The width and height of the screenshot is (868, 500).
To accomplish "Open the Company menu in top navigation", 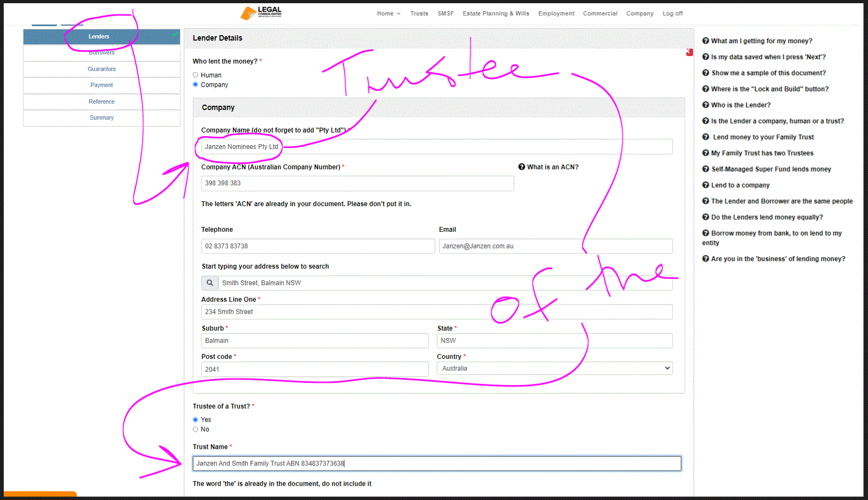I will point(639,14).
